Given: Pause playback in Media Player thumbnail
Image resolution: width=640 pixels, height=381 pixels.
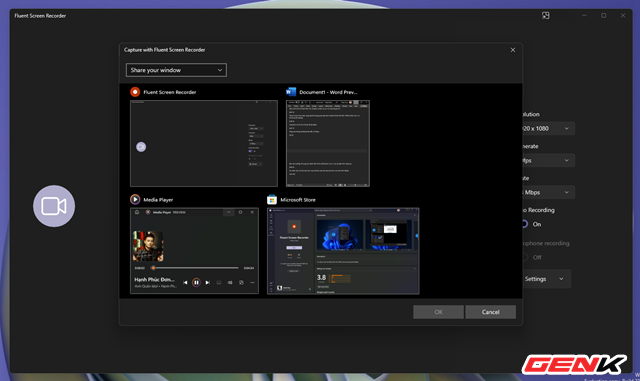Looking at the screenshot, I should (196, 282).
